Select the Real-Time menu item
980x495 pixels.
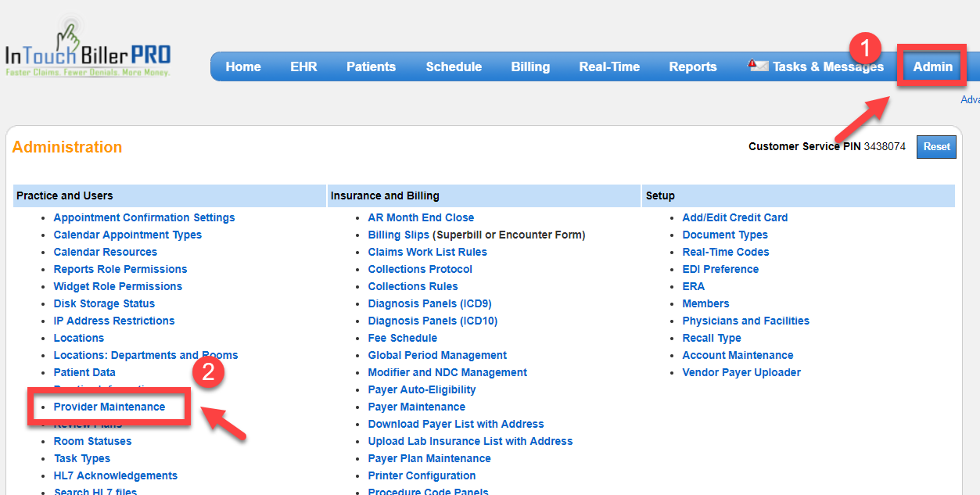tap(609, 66)
